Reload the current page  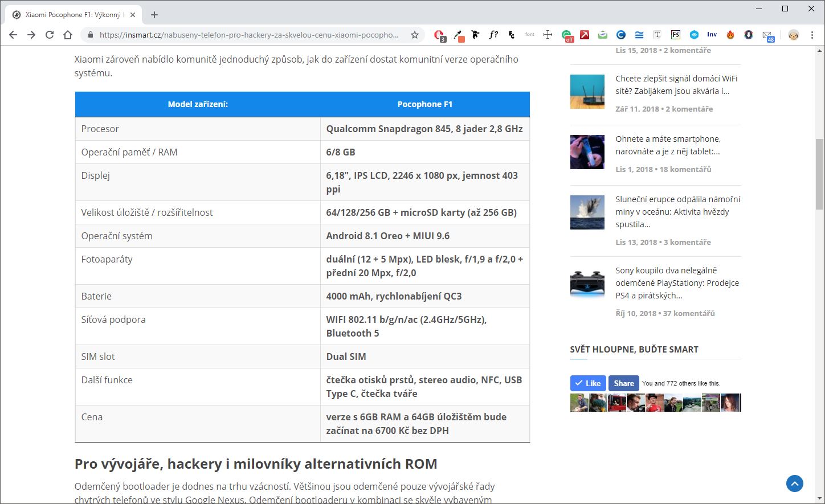tap(50, 35)
